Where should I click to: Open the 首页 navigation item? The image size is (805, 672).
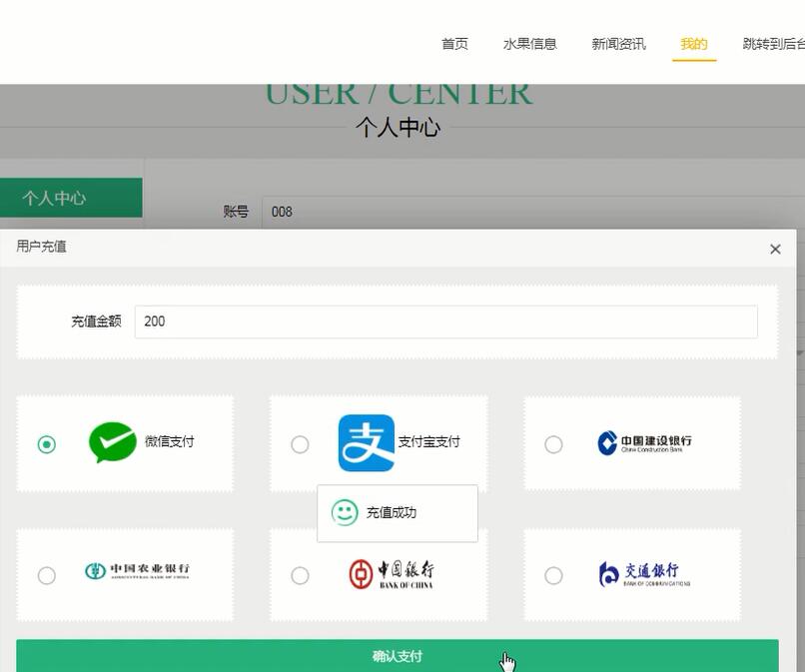(454, 44)
